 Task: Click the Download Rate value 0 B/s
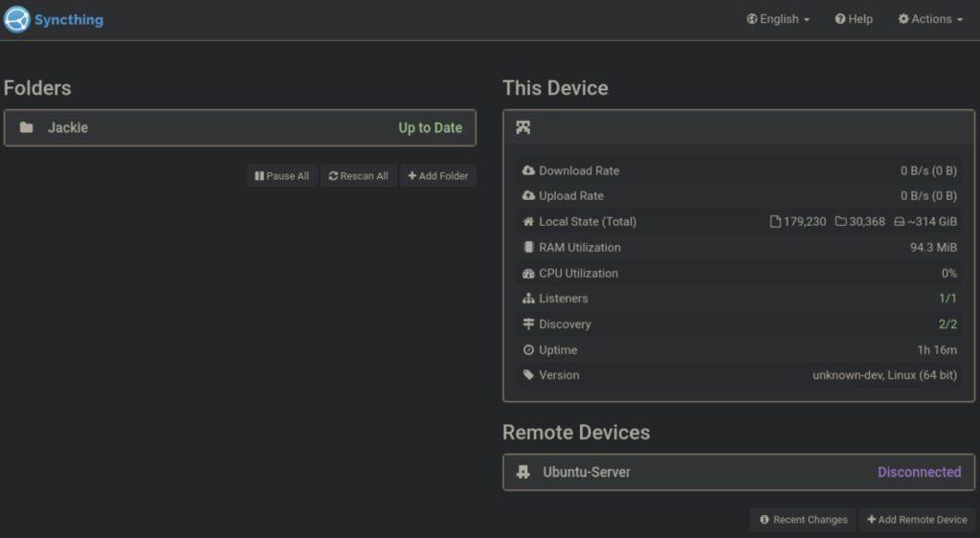tap(928, 170)
